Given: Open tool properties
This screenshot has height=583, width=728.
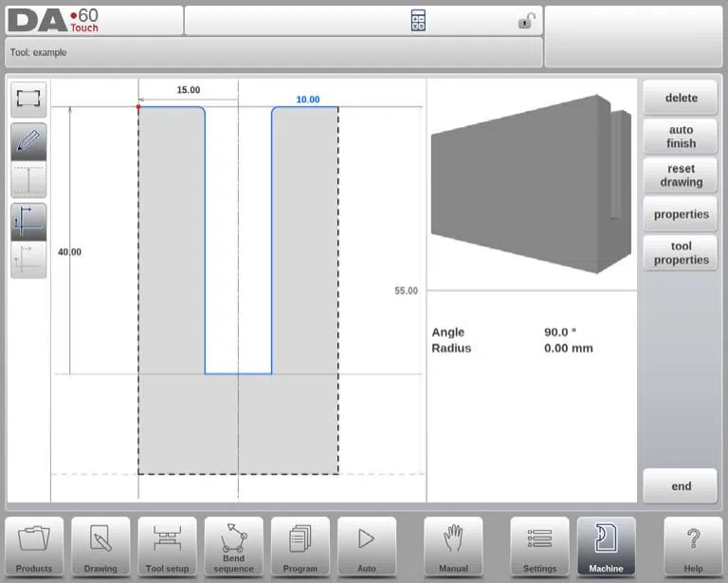Looking at the screenshot, I should [681, 253].
